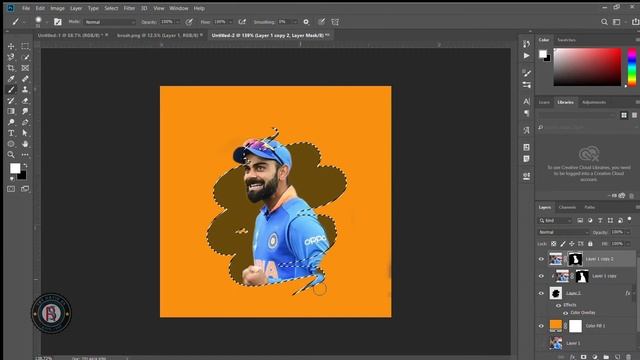Image resolution: width=640 pixels, height=360 pixels.
Task: Select the Frame tool
Action: point(25,68)
